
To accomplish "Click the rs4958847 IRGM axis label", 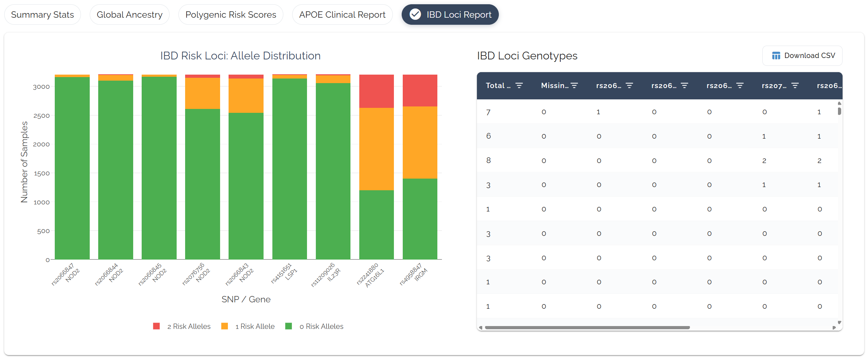I will [x=413, y=274].
